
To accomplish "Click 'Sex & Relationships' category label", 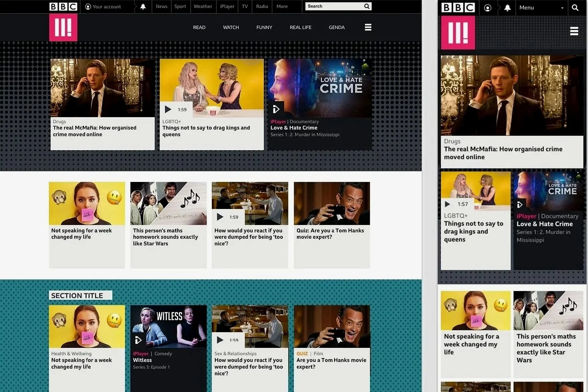I will [235, 354].
